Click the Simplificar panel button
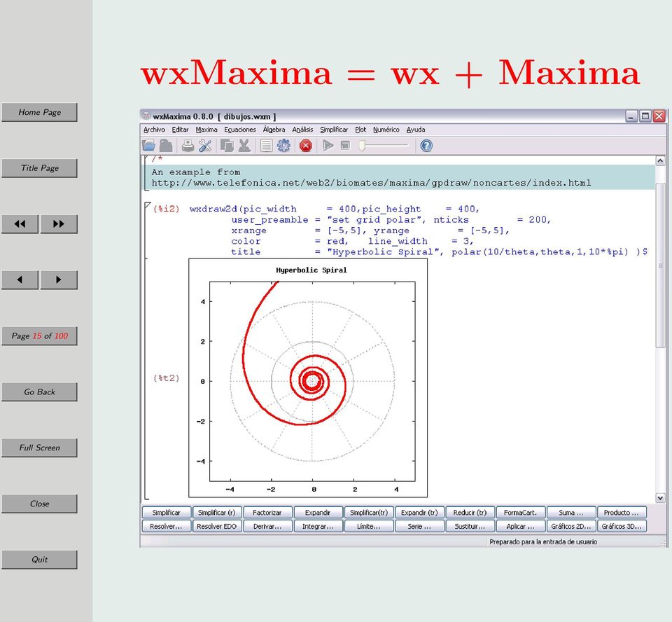Viewport: 672px width, 622px height. coord(167,513)
